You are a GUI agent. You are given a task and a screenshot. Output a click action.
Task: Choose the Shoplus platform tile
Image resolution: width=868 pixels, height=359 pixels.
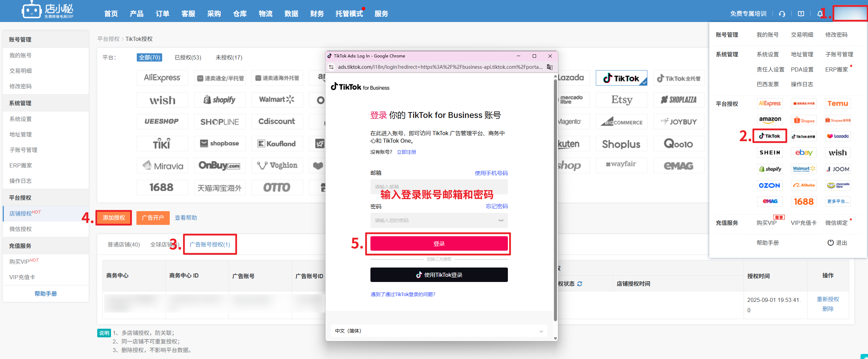point(622,143)
